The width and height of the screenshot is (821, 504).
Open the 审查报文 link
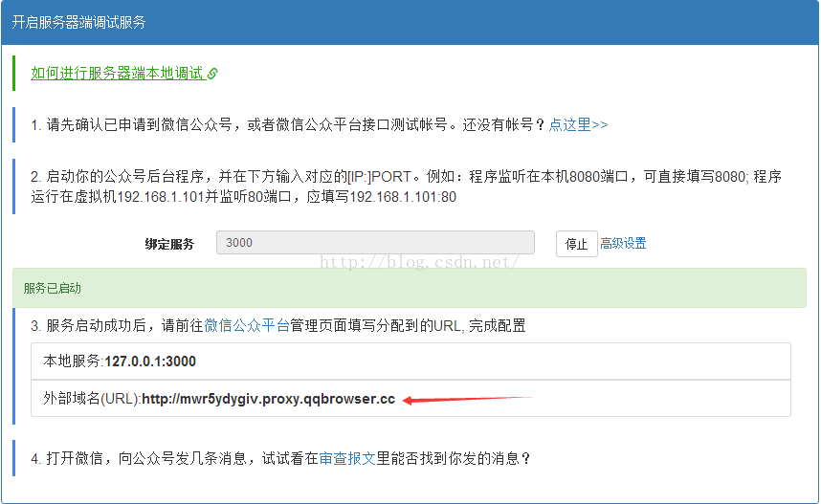pos(347,458)
